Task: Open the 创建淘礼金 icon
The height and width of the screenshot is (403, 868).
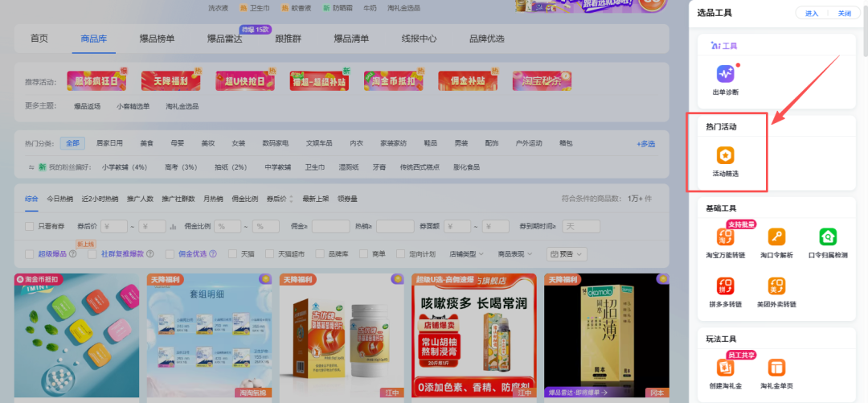Action: click(725, 368)
